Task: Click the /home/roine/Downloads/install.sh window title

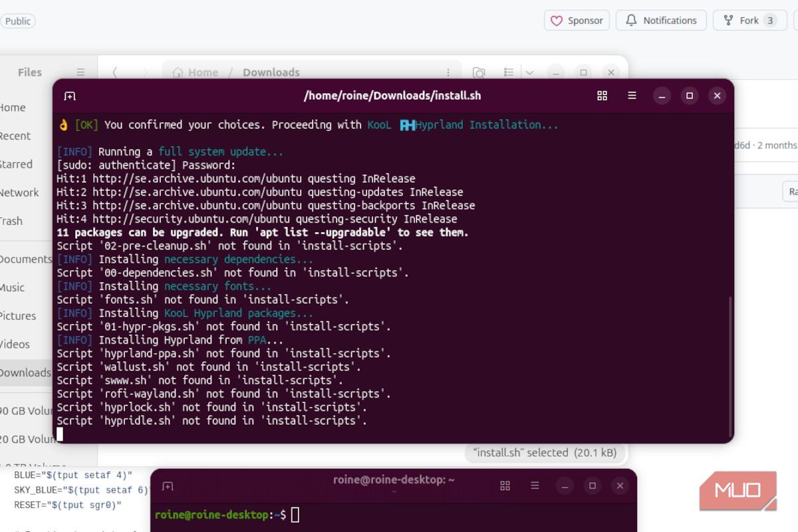Action: 392,96
